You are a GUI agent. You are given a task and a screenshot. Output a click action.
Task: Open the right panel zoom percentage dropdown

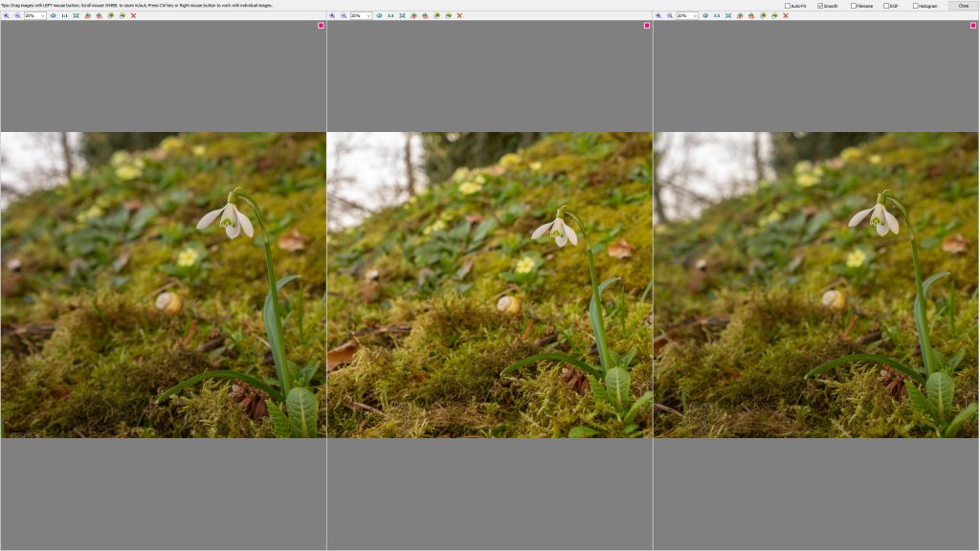coord(696,15)
